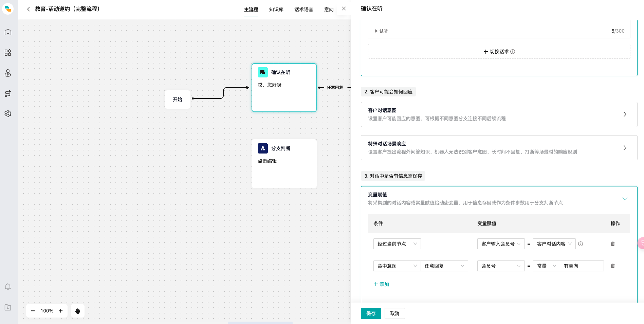The height and width of the screenshot is (324, 644).
Task: Delete the 经过当前节点 assignment row
Action: [x=613, y=244]
